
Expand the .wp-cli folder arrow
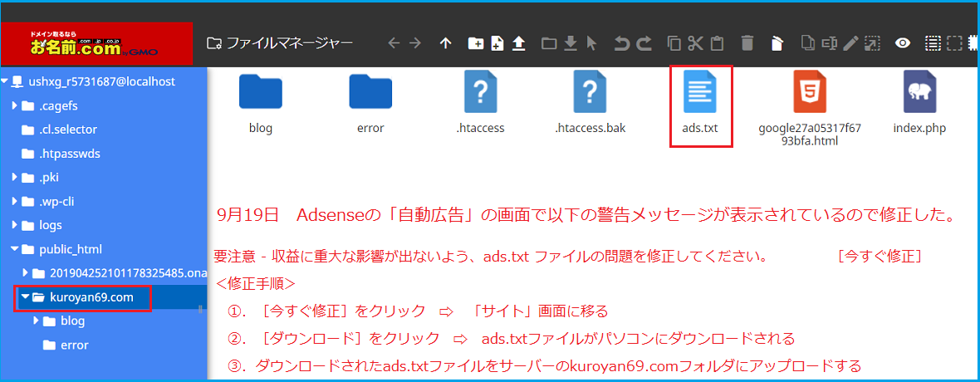[x=15, y=201]
